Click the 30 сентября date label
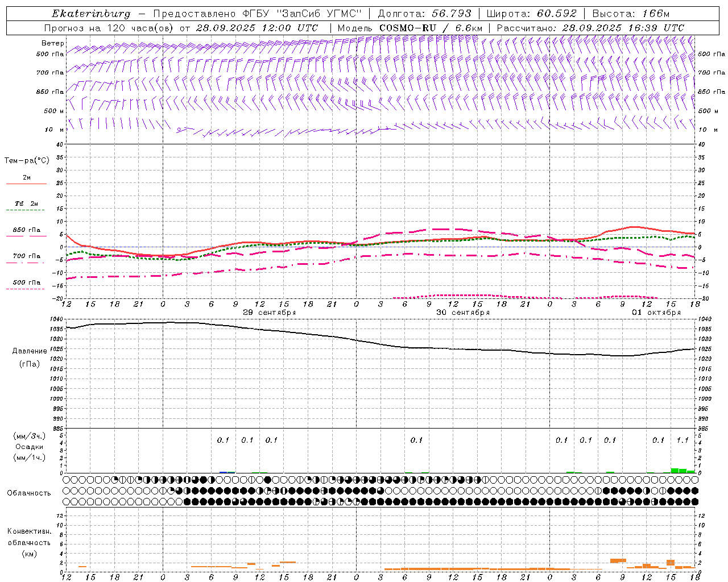 point(463,313)
